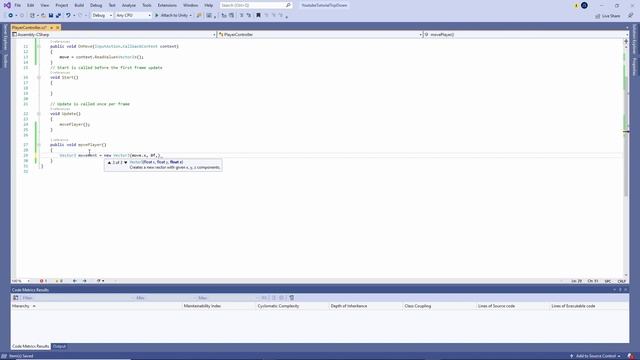The image size is (640, 360).
Task: Open the Help menu
Action: pos(209,5)
